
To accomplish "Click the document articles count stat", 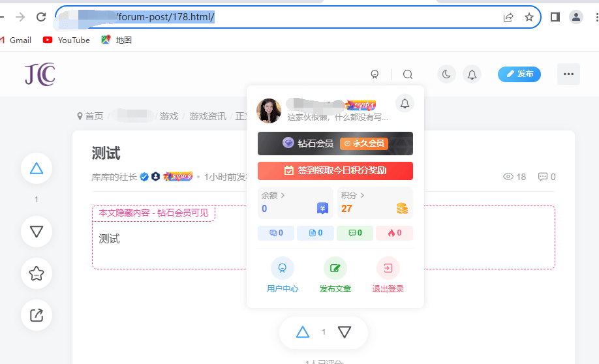I will tap(316, 233).
